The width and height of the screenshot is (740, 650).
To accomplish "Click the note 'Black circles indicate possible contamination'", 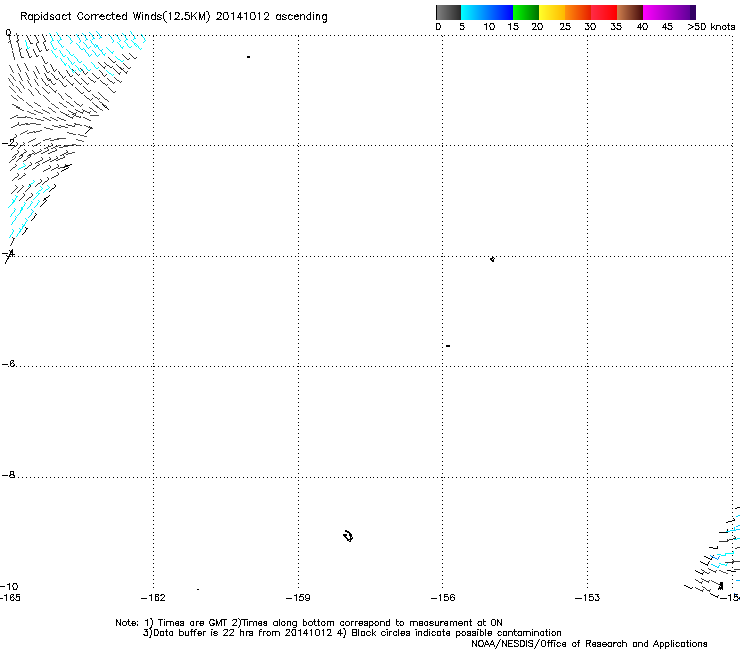I will 456,633.
